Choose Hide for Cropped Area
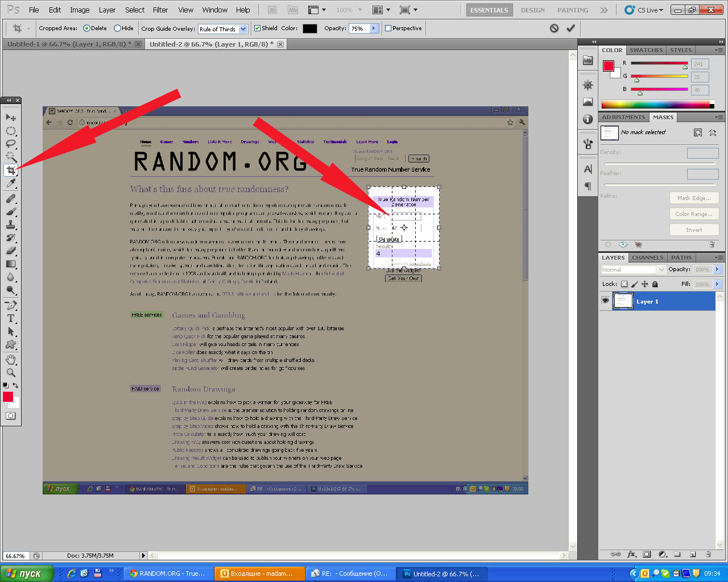This screenshot has width=728, height=582. coord(117,28)
